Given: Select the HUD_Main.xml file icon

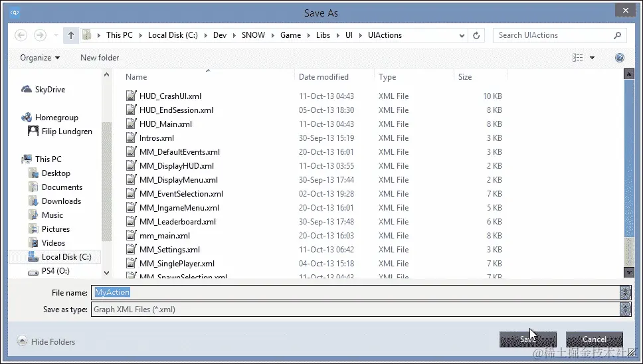Looking at the screenshot, I should coord(131,124).
